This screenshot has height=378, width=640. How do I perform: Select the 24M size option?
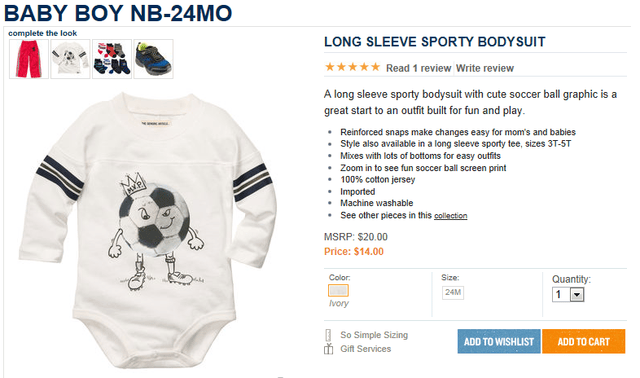pos(453,292)
